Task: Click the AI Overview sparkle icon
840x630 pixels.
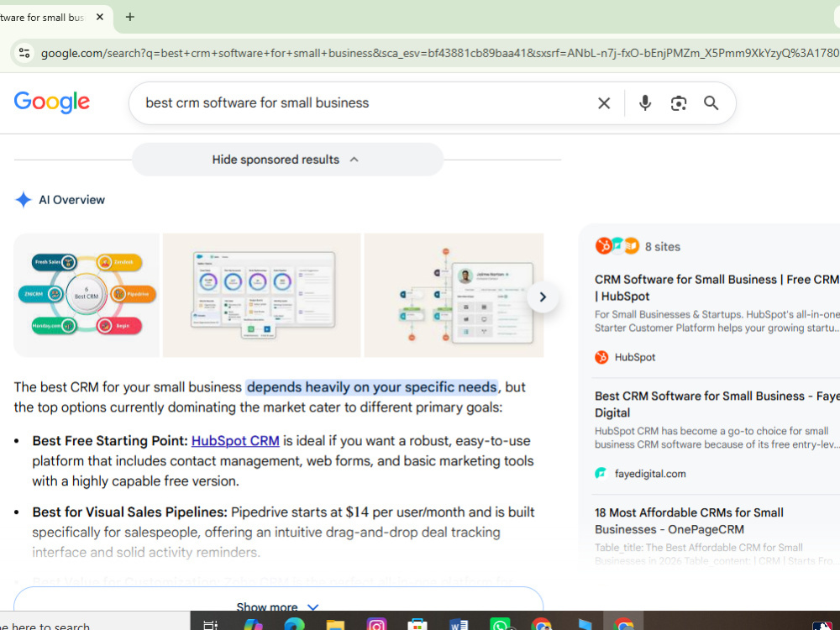Action: (24, 200)
